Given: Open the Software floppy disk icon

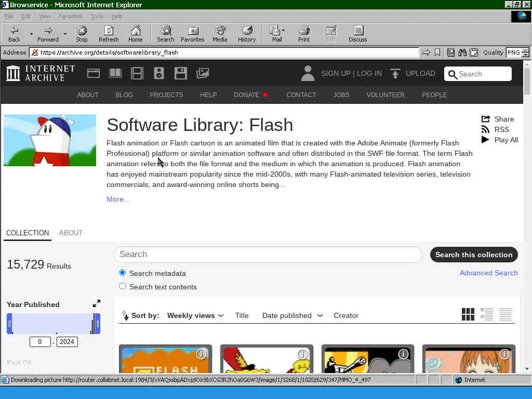Looking at the screenshot, I should click(x=180, y=73).
